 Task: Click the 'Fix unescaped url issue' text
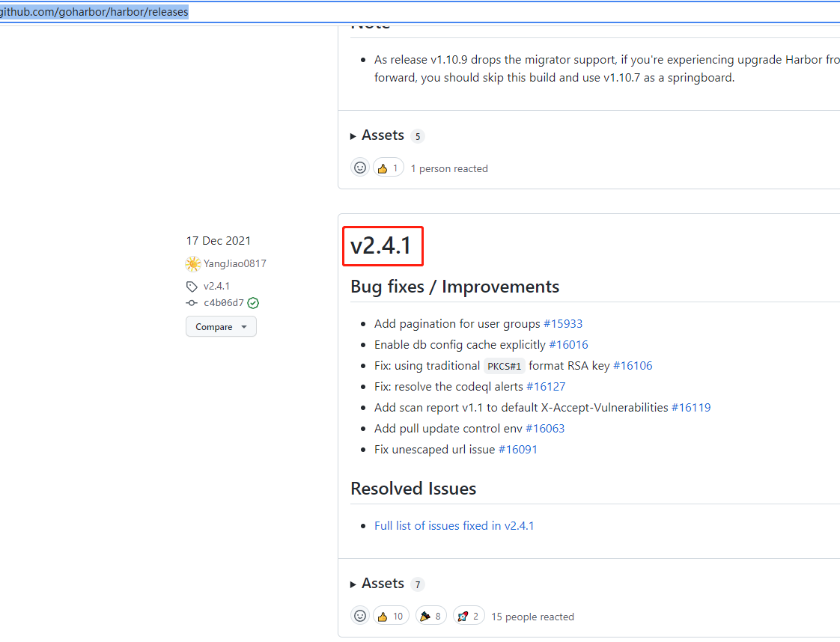tap(434, 449)
